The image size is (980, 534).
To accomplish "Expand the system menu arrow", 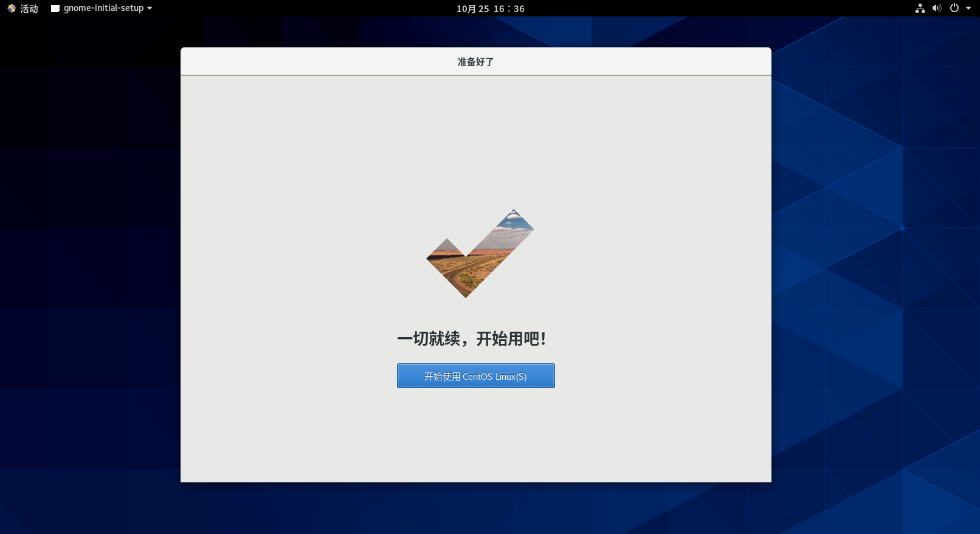I will (968, 9).
